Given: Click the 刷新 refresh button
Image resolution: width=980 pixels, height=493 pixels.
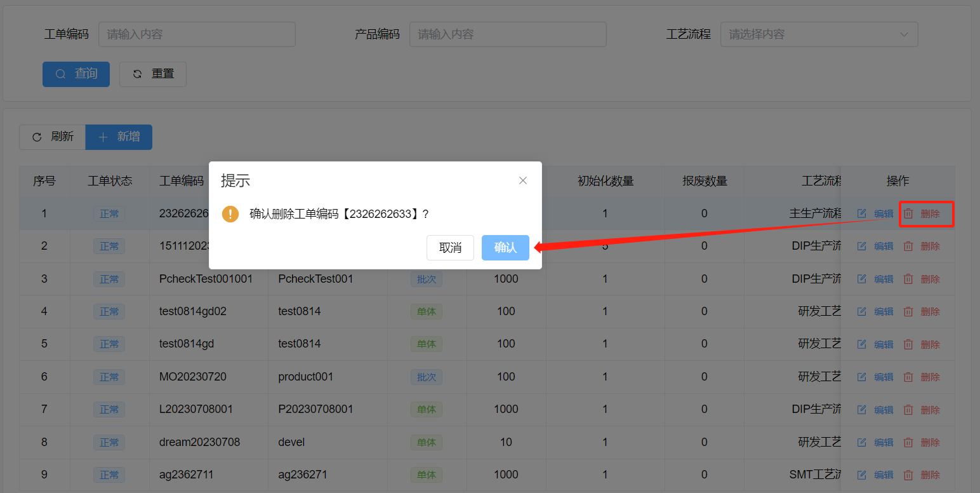Looking at the screenshot, I should (x=53, y=137).
